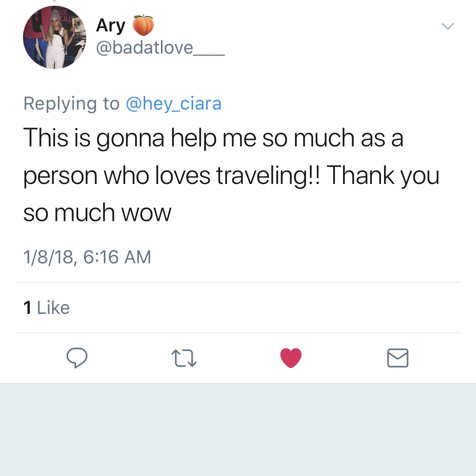Open tweet options with the down chevron
Viewport: 476px width, 476px height.
coord(448,26)
